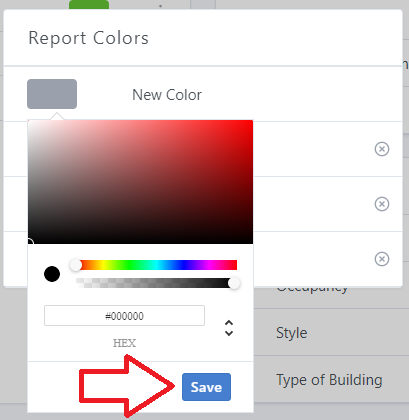Click the Save button in color picker
Viewport: 409px width, 420px height.
pyautogui.click(x=206, y=387)
